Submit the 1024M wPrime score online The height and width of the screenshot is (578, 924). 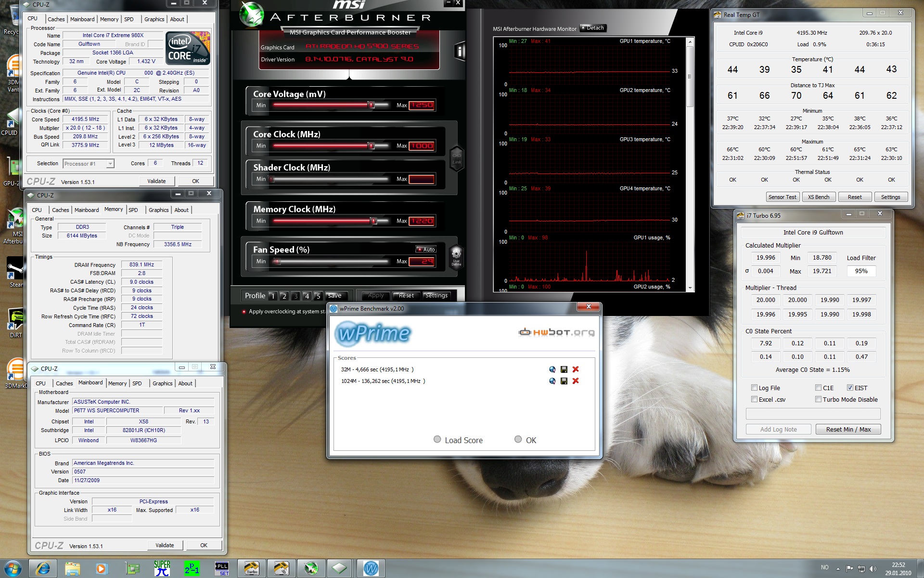tap(552, 381)
